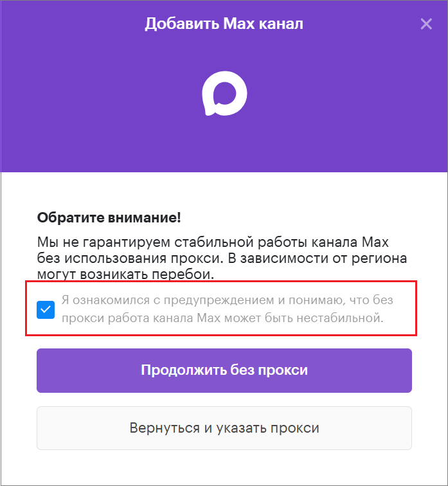Proceed without proxy using the purple button
The width and height of the screenshot is (448, 486).
pos(224,370)
